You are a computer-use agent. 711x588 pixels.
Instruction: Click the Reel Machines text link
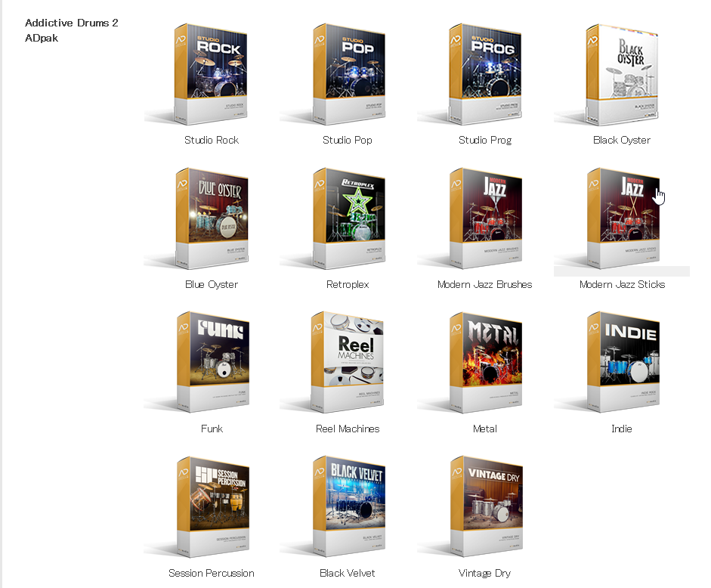tap(348, 429)
